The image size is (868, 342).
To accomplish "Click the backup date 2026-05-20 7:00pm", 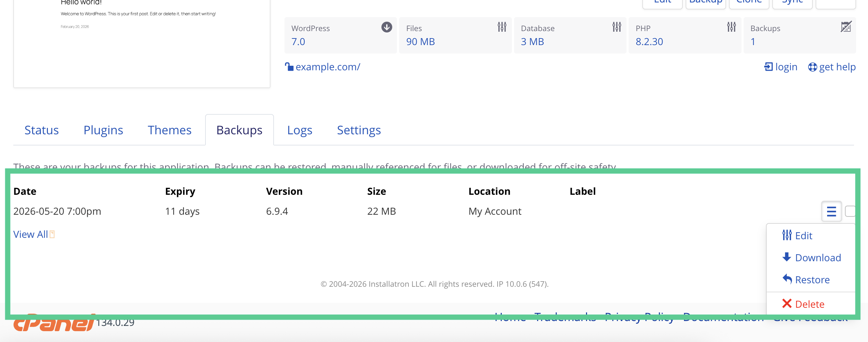I will click(x=57, y=211).
